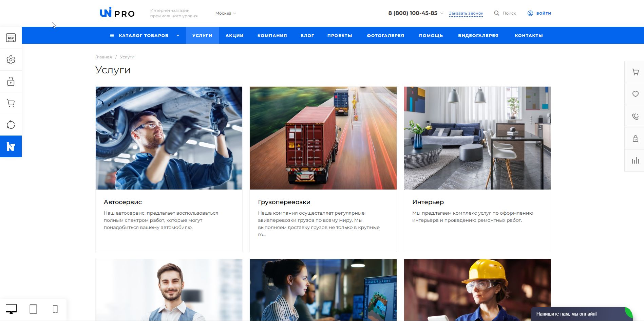This screenshot has width=644, height=321.
Task: Open the shopping cart icon on right panel
Action: pyautogui.click(x=635, y=72)
